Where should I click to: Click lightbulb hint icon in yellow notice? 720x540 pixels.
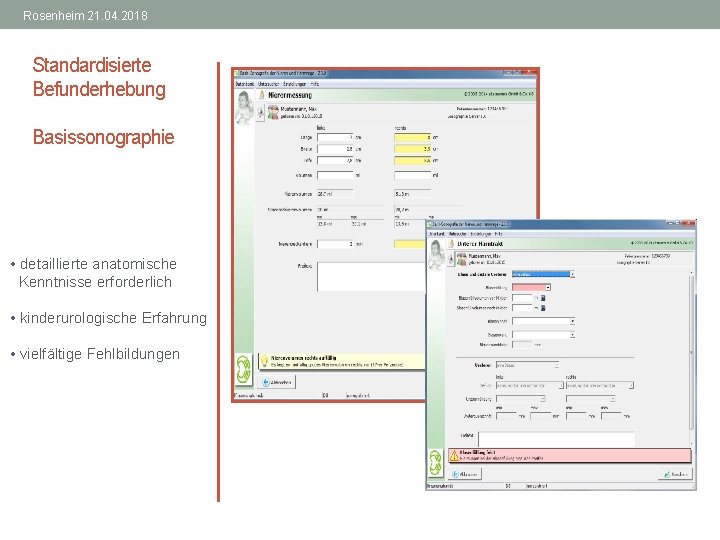point(264,361)
